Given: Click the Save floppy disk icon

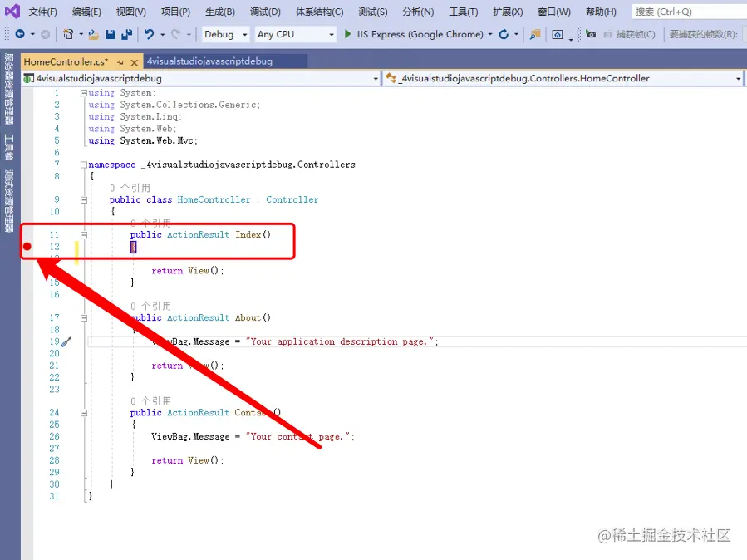Looking at the screenshot, I should click(x=110, y=34).
